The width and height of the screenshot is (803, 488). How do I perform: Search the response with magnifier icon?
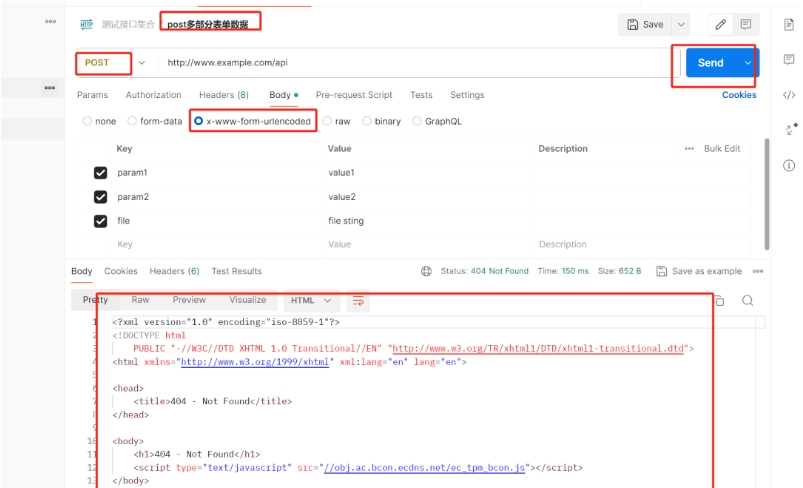(x=748, y=301)
